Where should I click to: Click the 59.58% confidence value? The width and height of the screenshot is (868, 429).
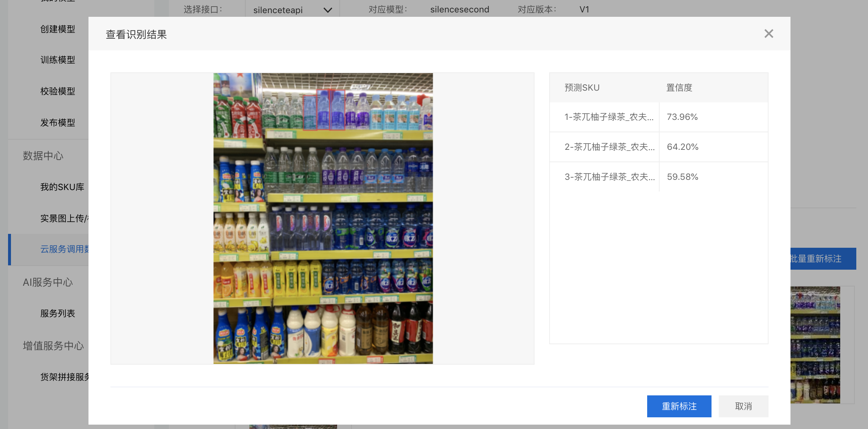[683, 177]
